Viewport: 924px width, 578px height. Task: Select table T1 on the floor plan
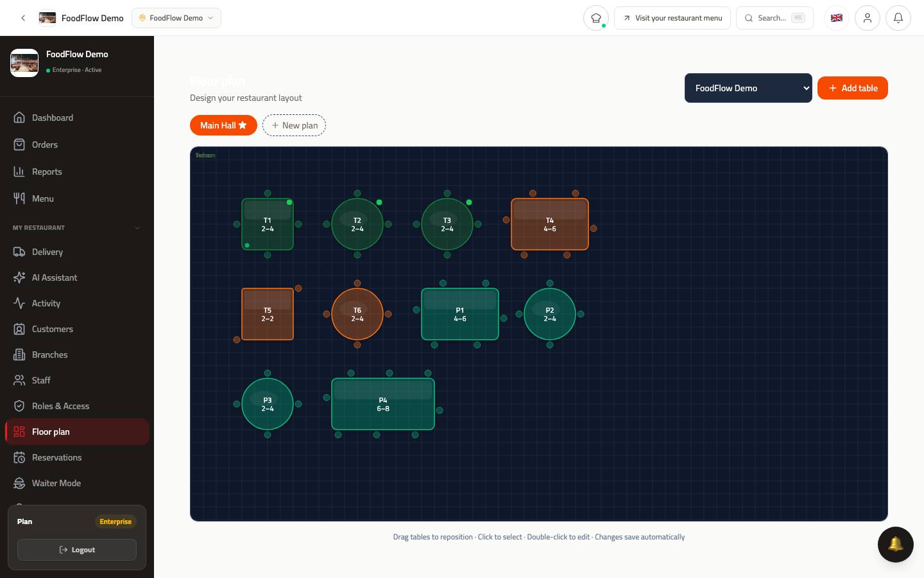click(268, 224)
